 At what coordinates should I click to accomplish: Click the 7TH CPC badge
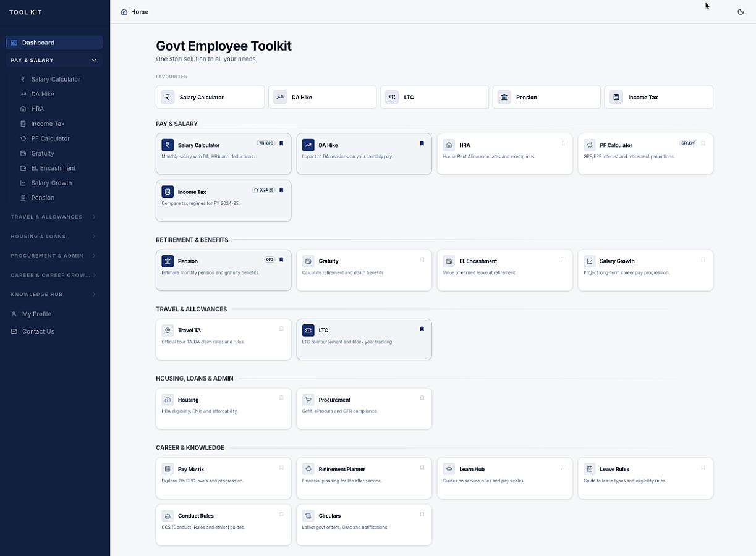coord(266,143)
